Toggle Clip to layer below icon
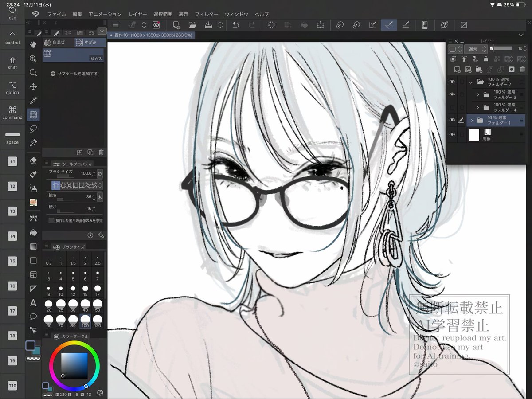 point(453,59)
